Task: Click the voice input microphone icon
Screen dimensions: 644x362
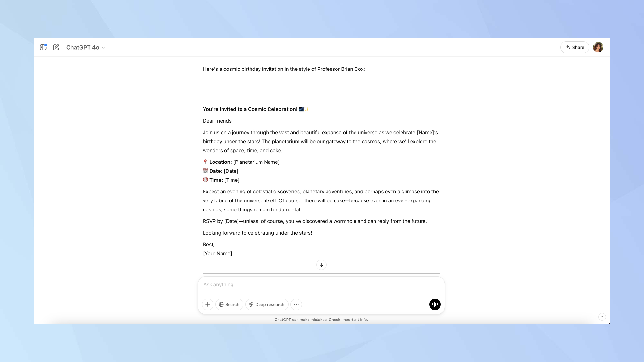Action: [435, 304]
